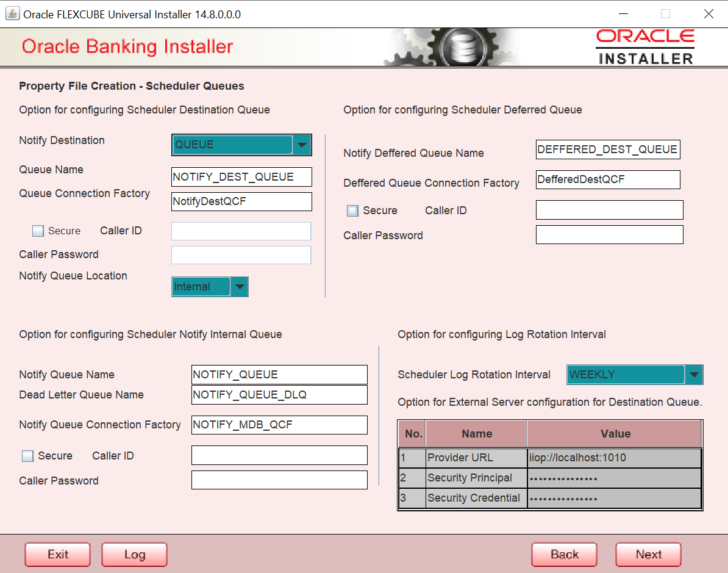
Task: Select the Provider URL name cell
Action: [476, 458]
